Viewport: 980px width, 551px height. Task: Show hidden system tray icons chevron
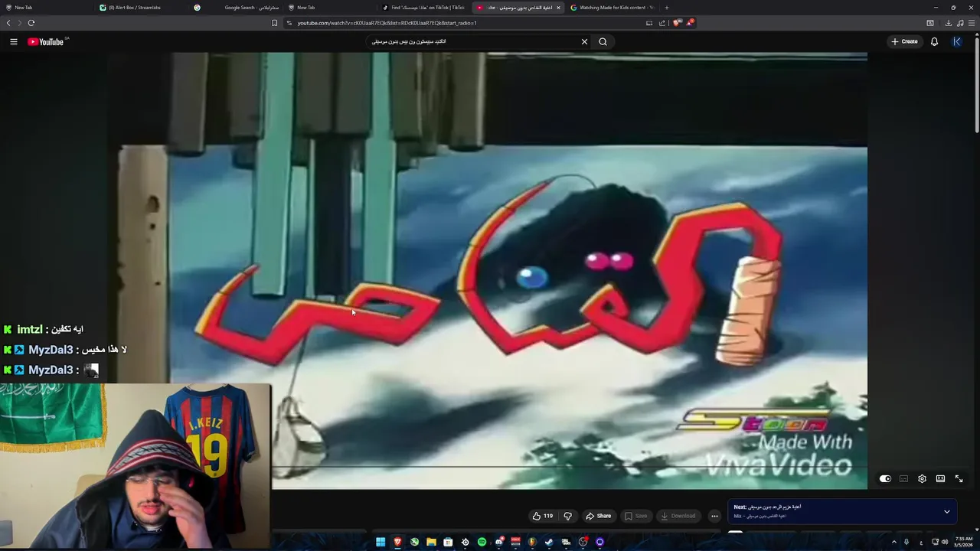(x=893, y=542)
